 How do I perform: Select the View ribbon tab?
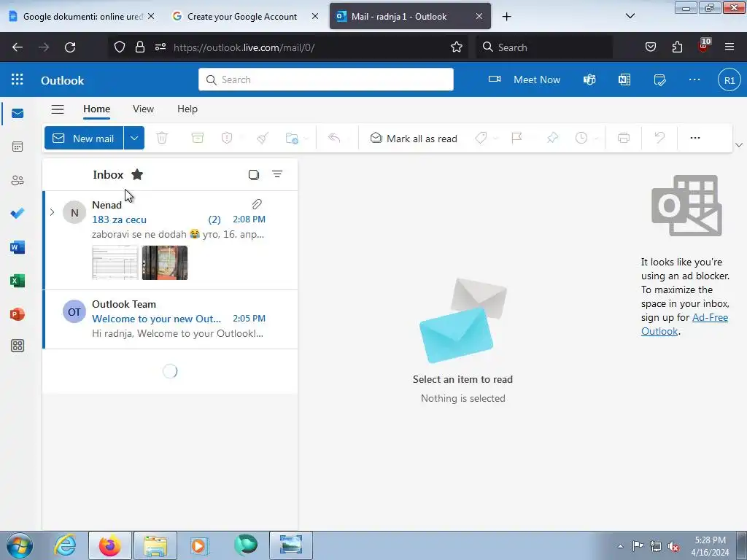144,109
